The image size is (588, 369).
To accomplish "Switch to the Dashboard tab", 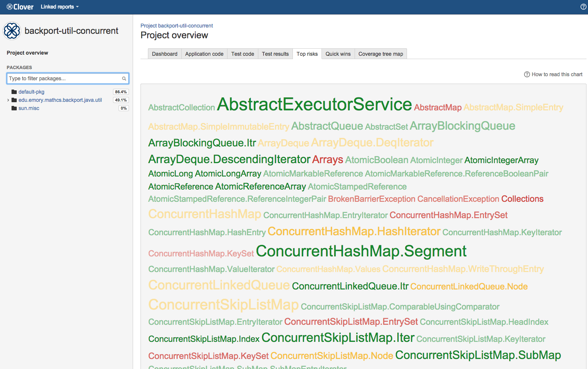I will tap(165, 54).
